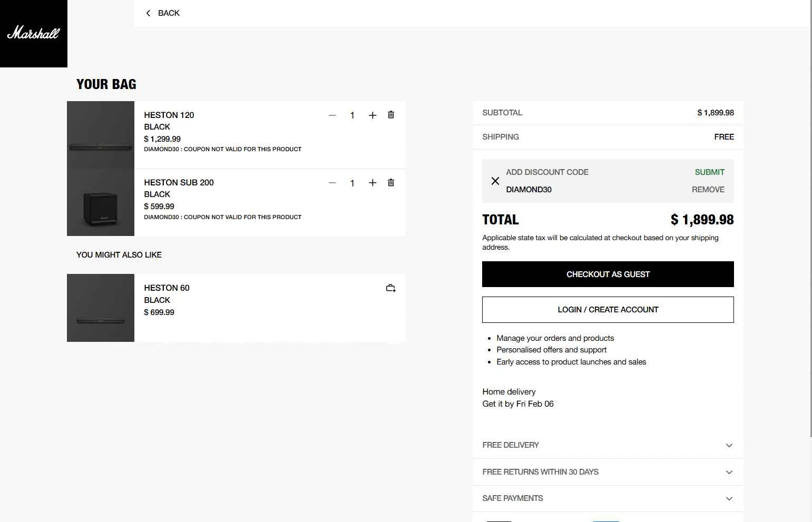Click the TOTAL amount $ 1,899.98
The height and width of the screenshot is (522, 812).
coord(702,220)
